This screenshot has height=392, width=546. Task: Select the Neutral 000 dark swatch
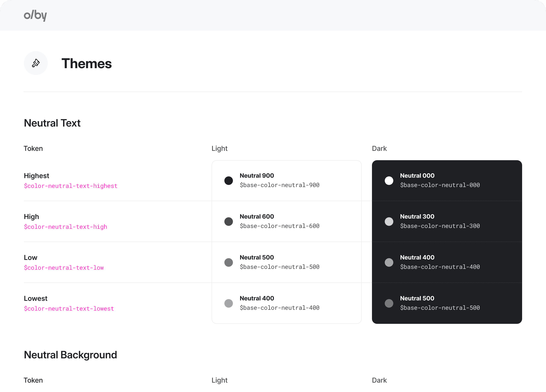[x=389, y=181]
